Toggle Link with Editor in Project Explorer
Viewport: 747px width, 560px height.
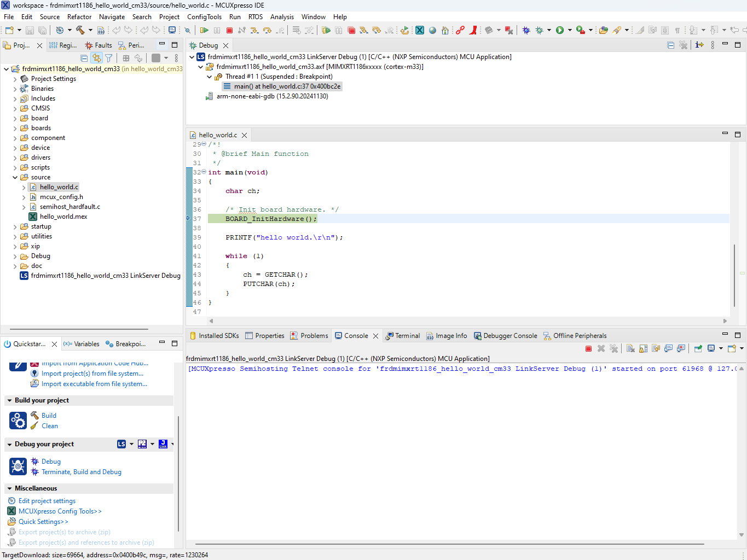click(97, 58)
